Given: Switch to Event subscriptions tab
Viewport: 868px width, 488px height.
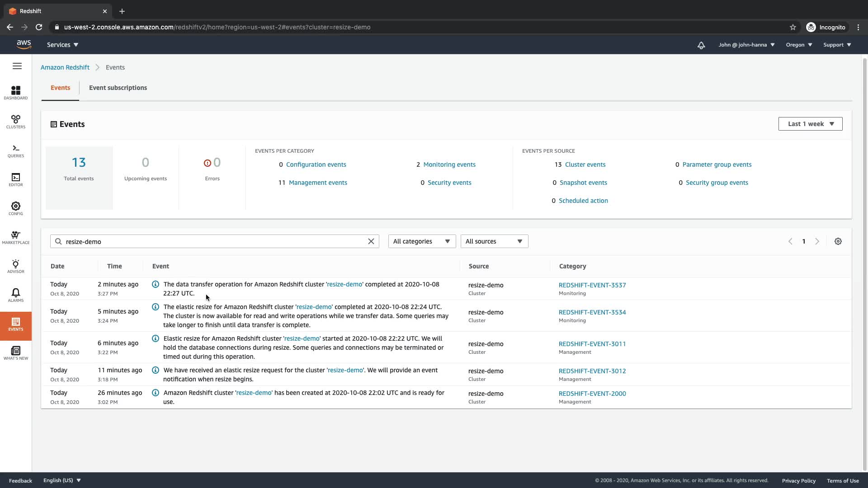Looking at the screenshot, I should tap(118, 88).
